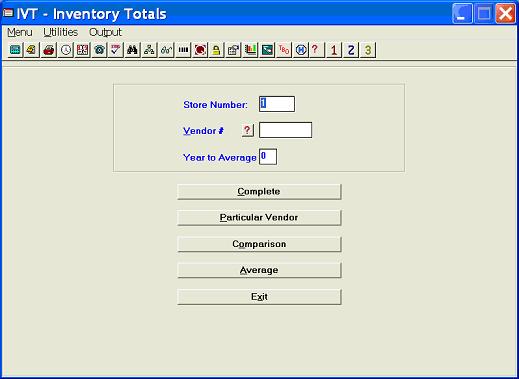Click the red printer toolbar icon

(49, 50)
